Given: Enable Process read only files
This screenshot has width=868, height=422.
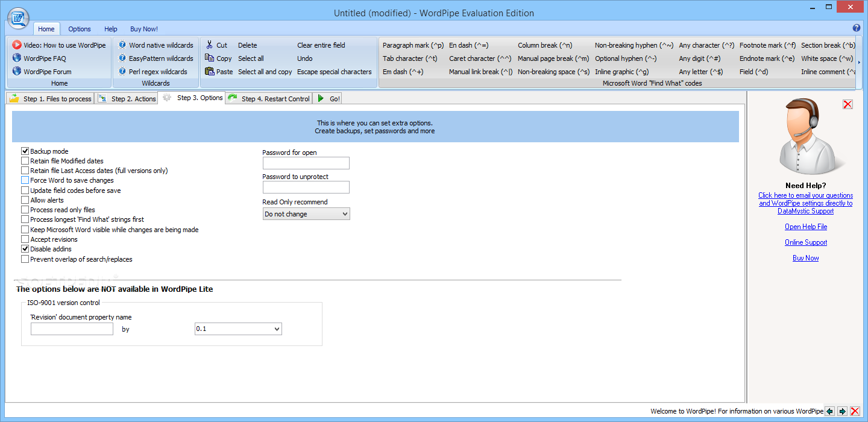Looking at the screenshot, I should (x=25, y=210).
